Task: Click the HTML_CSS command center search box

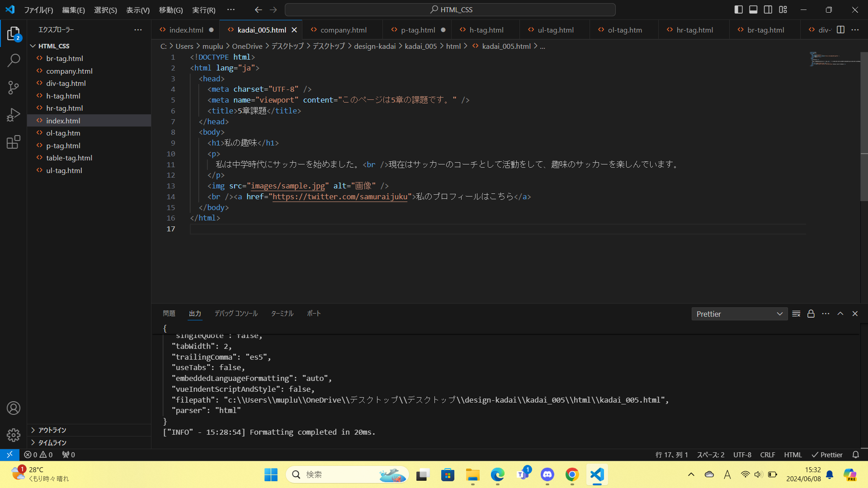Action: (450, 9)
